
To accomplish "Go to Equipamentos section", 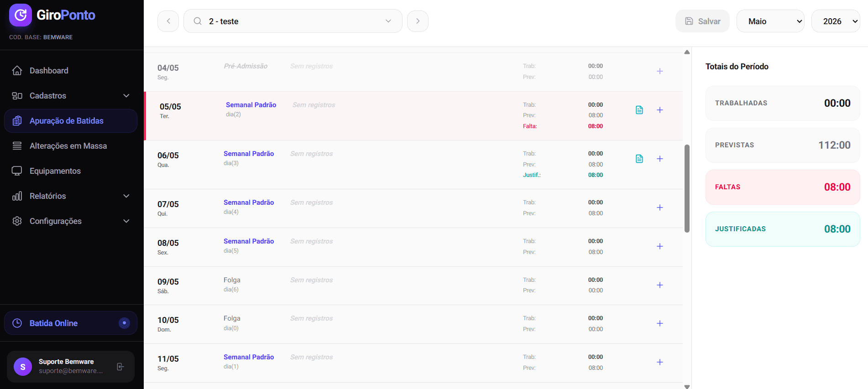I will 71,171.
